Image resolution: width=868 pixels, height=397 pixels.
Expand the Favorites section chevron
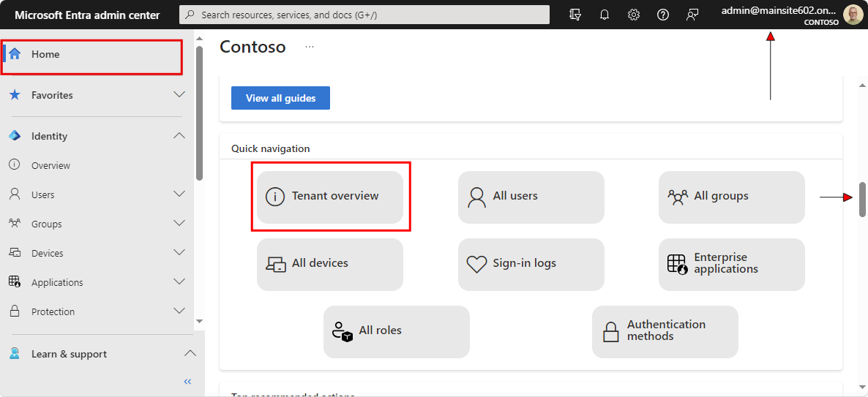pos(179,95)
